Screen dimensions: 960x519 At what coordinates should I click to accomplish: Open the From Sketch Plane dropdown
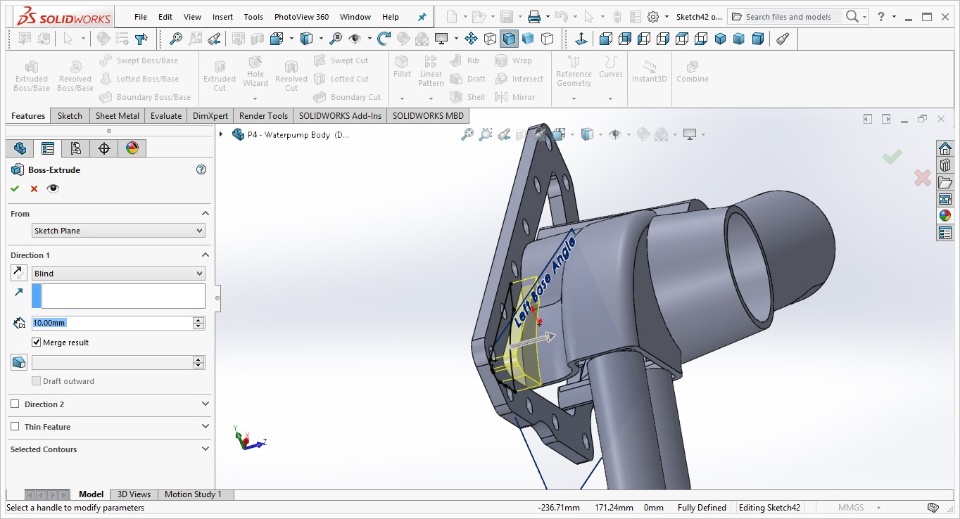tap(118, 231)
